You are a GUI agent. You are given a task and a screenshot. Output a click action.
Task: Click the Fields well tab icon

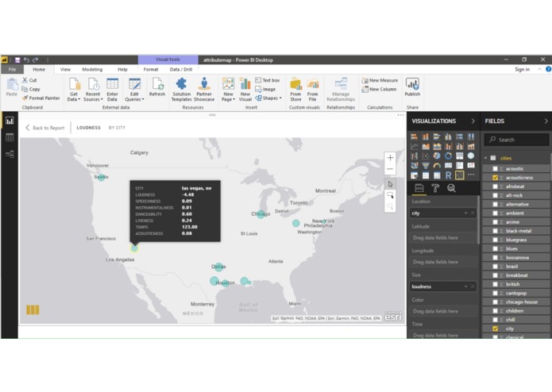419,188
